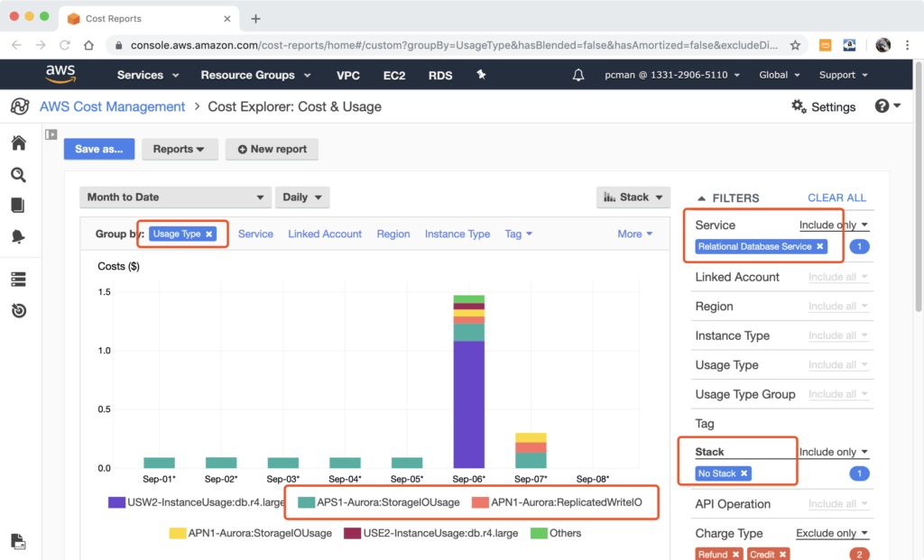Open the Support menu
924x560 pixels.
point(844,75)
